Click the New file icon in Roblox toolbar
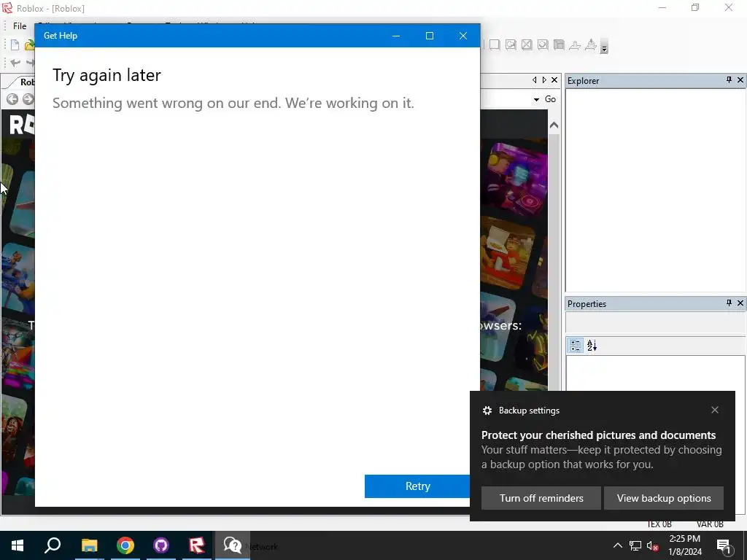This screenshot has width=747, height=560. (15, 45)
